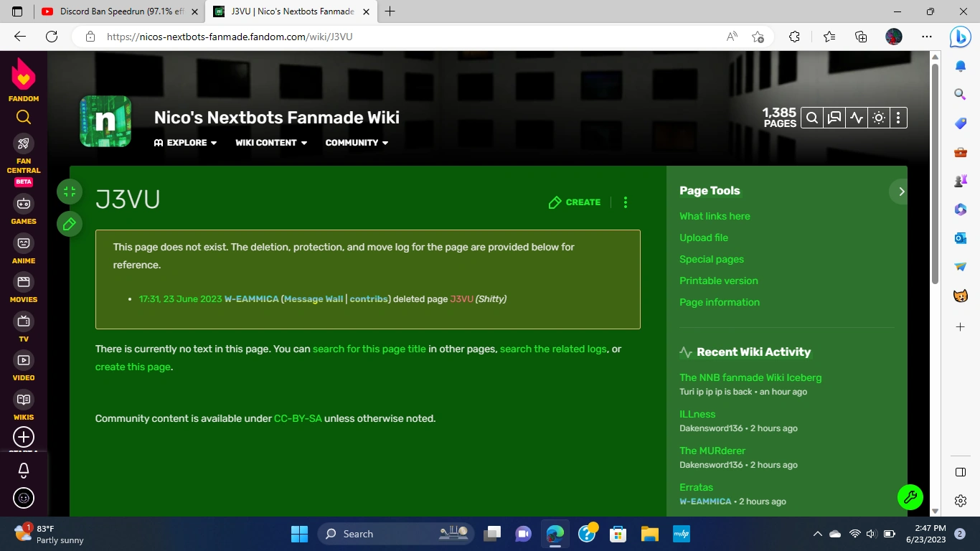The height and width of the screenshot is (551, 980).
Task: Open Fan Central rocket icon
Action: pyautogui.click(x=24, y=143)
